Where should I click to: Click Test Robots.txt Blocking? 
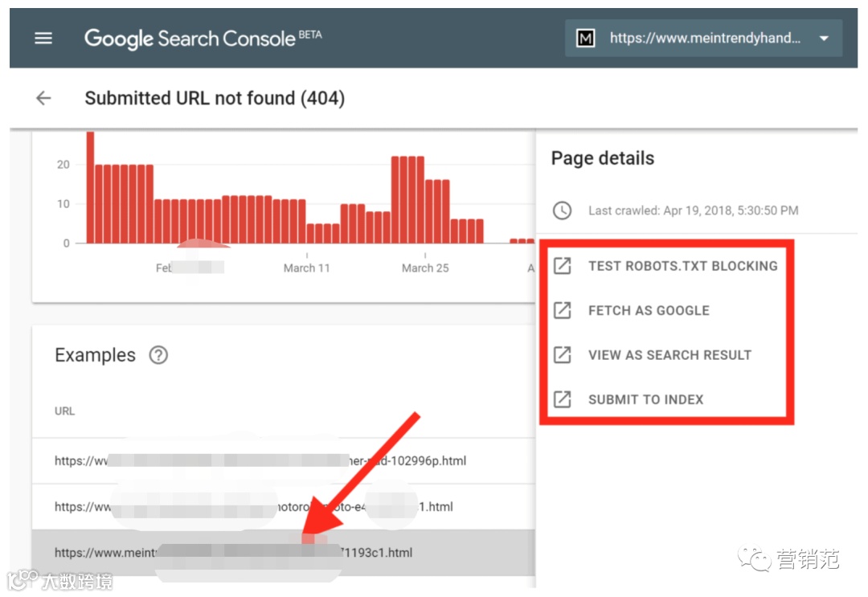point(682,266)
